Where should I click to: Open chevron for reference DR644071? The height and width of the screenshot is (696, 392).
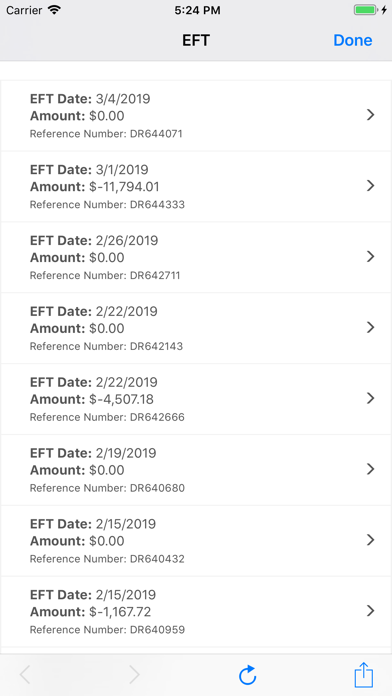click(x=371, y=115)
